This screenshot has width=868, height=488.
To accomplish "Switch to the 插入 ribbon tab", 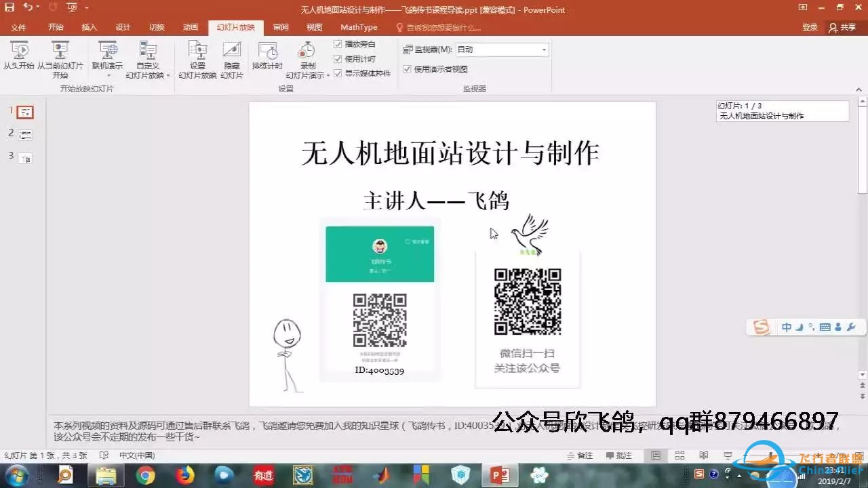I will pos(90,27).
